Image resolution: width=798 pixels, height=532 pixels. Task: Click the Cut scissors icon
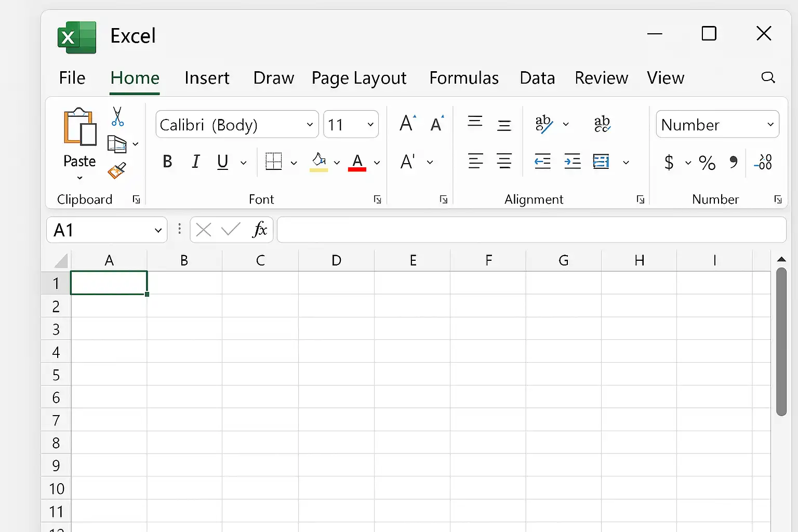(117, 117)
